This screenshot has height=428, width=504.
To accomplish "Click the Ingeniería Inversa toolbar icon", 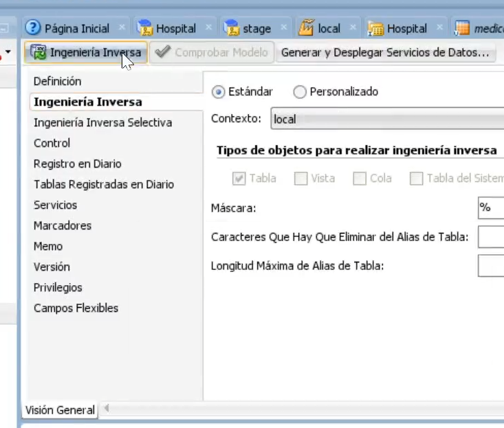I will tap(39, 52).
